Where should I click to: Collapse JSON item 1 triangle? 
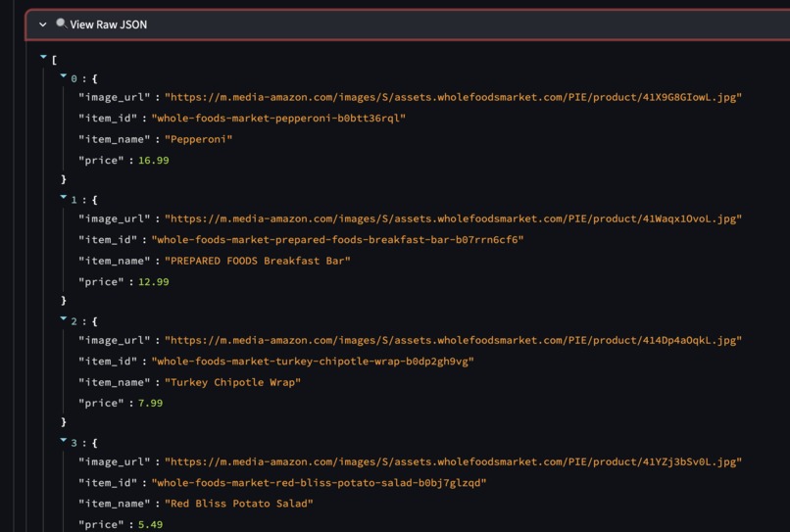click(x=64, y=197)
